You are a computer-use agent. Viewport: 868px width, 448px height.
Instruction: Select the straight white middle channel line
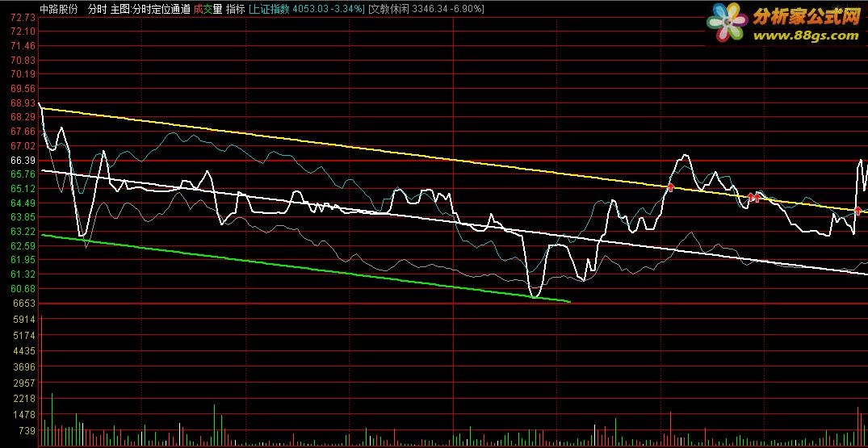(454, 222)
